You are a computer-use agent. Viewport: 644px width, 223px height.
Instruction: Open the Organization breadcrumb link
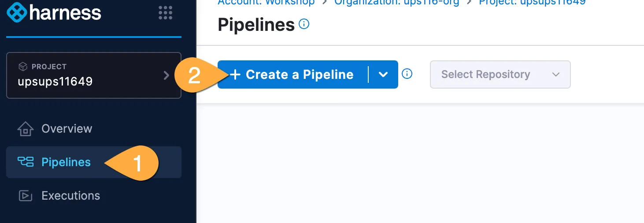click(x=396, y=2)
